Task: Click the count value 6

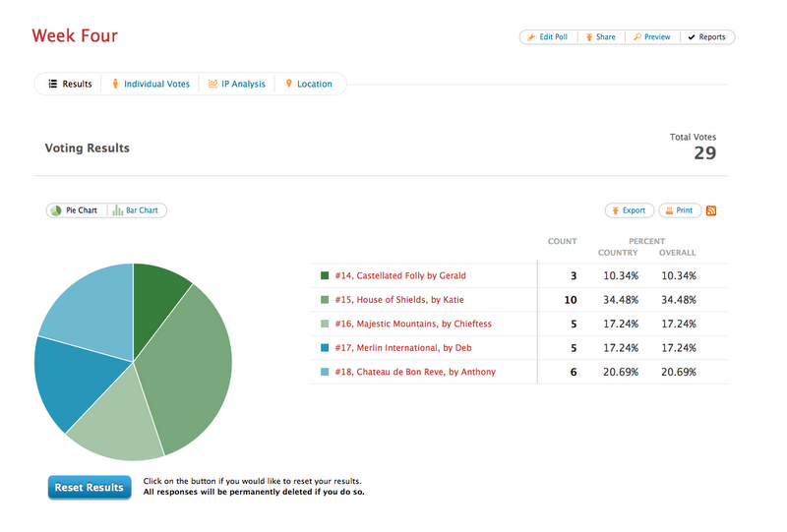Action: click(x=574, y=372)
